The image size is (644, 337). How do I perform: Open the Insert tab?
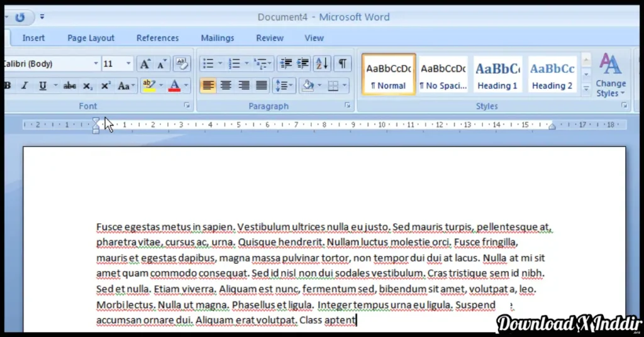(x=33, y=38)
